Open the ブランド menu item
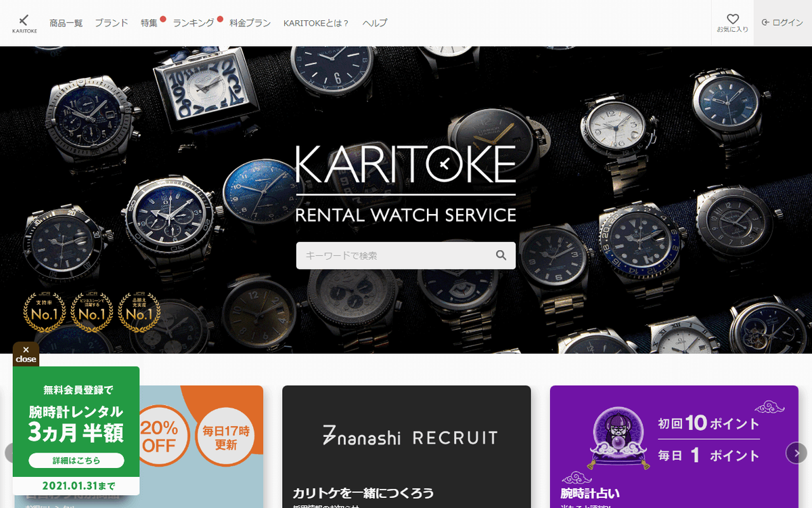 [x=111, y=23]
